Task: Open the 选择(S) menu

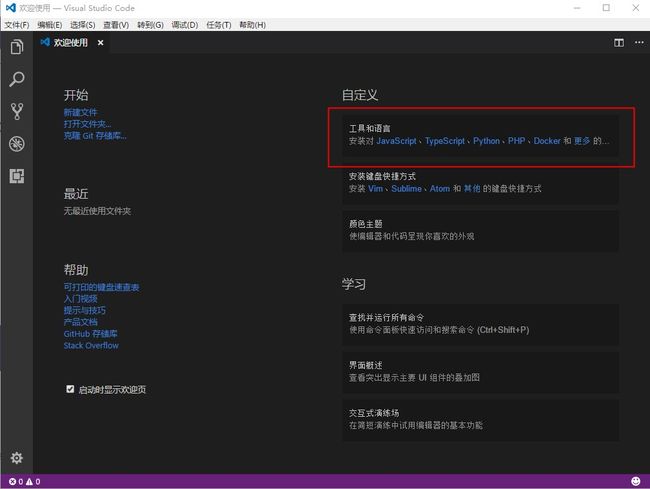Action: [82, 25]
